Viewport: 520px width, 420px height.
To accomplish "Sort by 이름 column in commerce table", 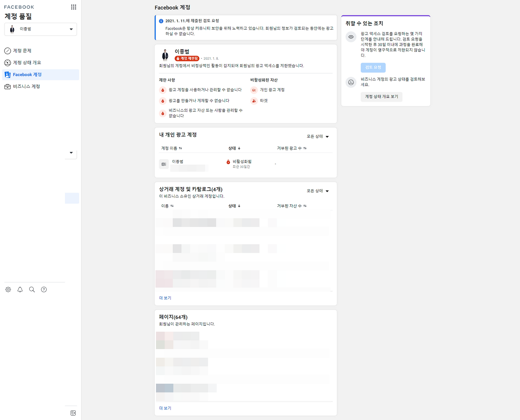I will pos(167,206).
